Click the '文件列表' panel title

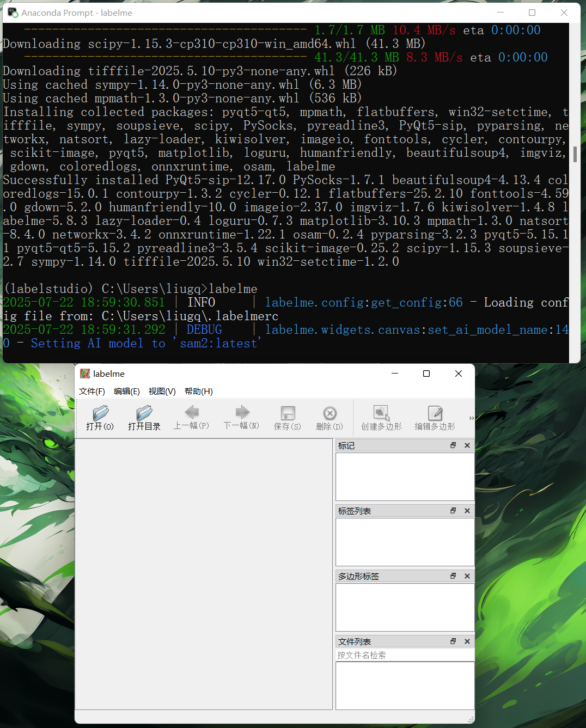click(x=355, y=641)
